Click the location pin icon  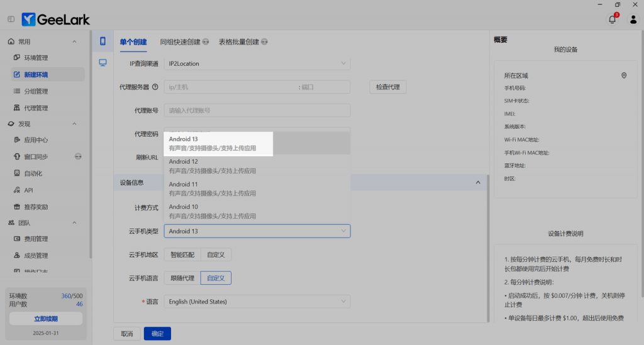click(623, 75)
